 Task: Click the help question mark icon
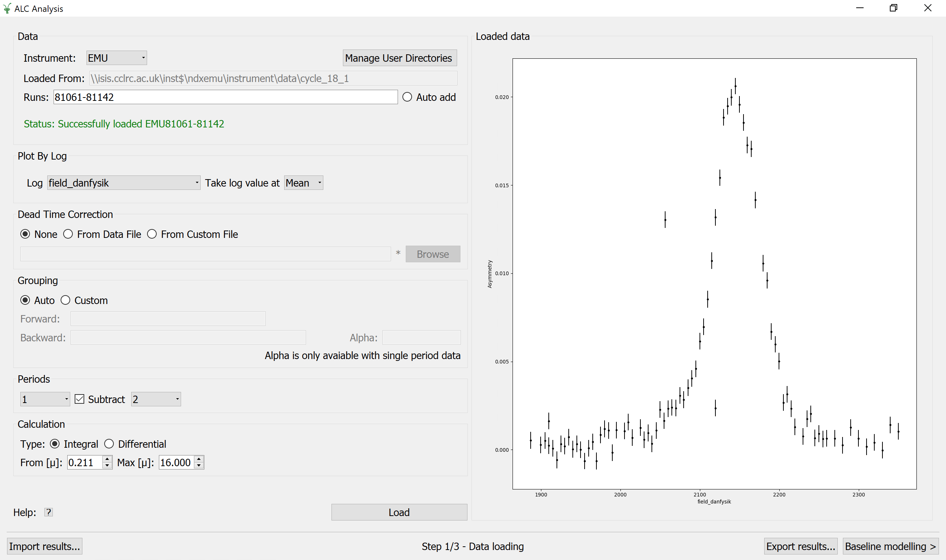coord(48,512)
